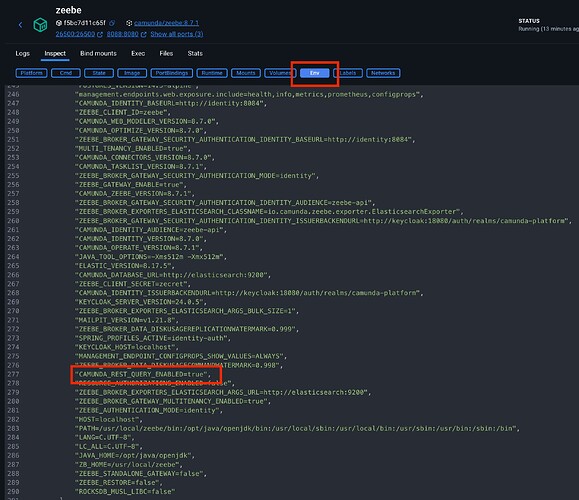
Task: Click the KEYCLOAK_HOST=localhost line
Action: click(127, 347)
